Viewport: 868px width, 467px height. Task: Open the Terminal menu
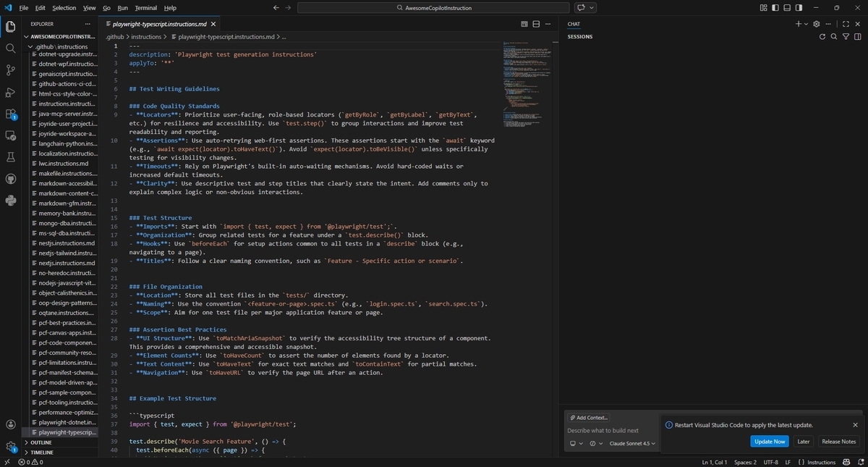(145, 7)
